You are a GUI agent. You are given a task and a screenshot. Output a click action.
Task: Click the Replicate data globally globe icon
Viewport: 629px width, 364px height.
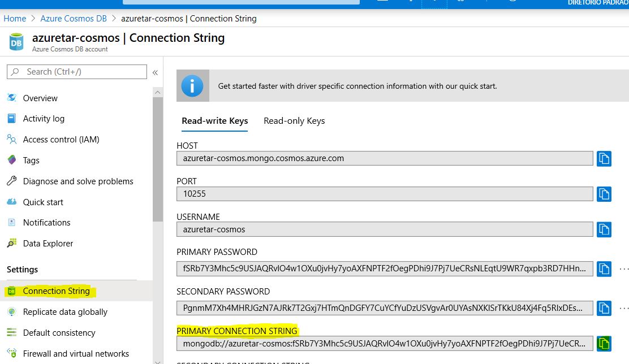12,311
